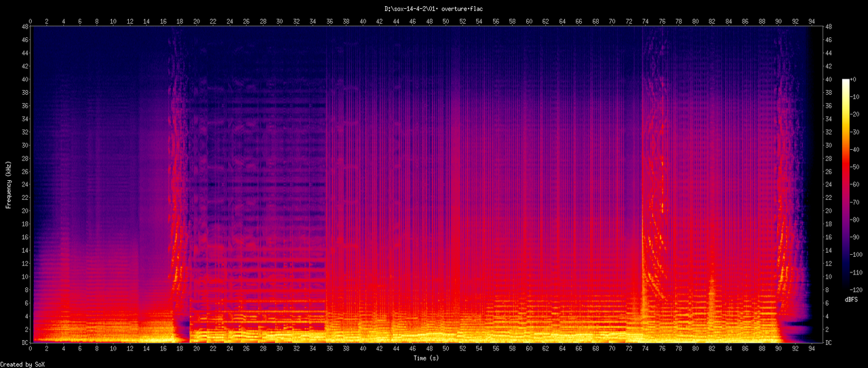Click the dBFS color scale gradient bar

click(x=846, y=184)
